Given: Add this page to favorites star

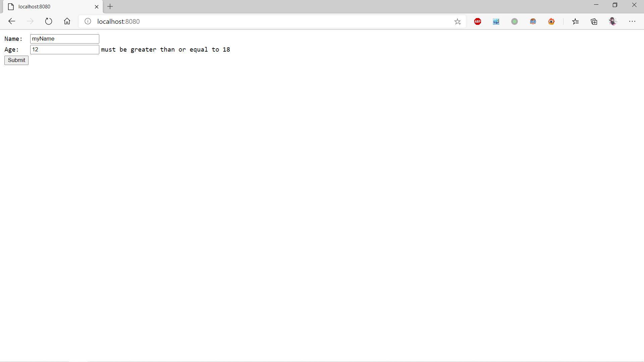Looking at the screenshot, I should pos(458,21).
